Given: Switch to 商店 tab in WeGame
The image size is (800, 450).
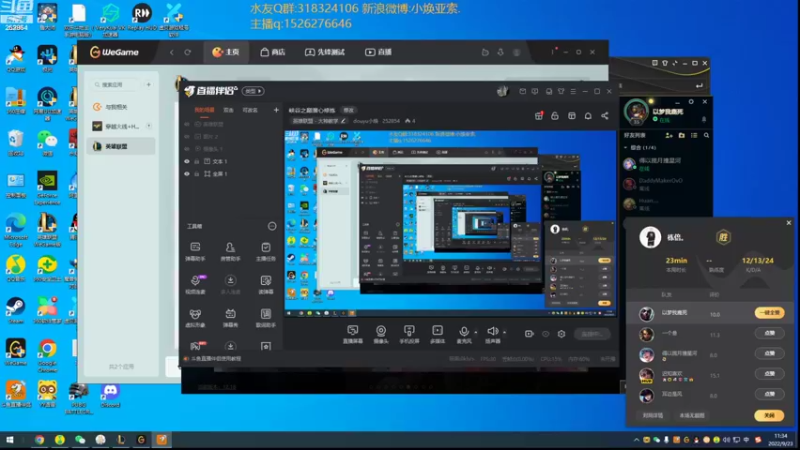Looking at the screenshot, I should click(272, 52).
